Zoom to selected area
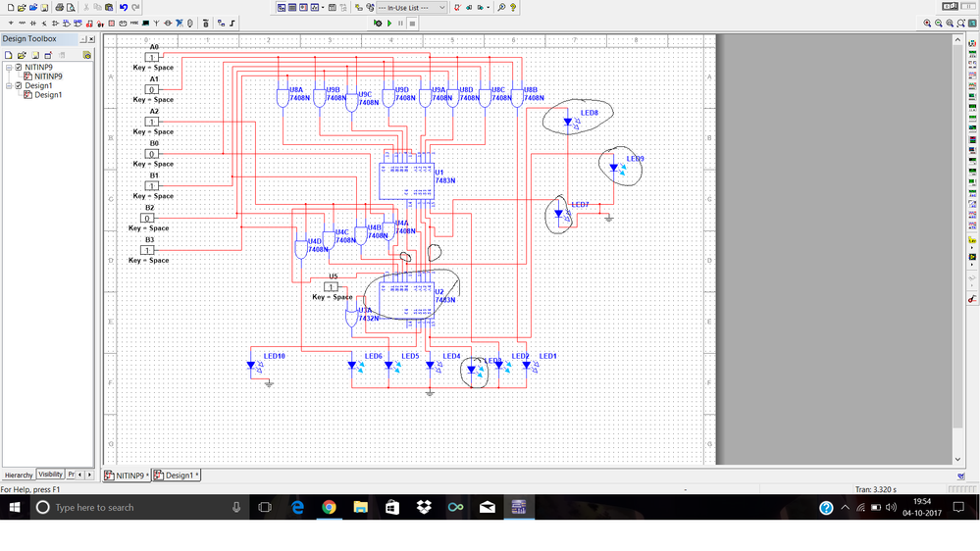Screen dimensions: 980x551 [x=950, y=24]
